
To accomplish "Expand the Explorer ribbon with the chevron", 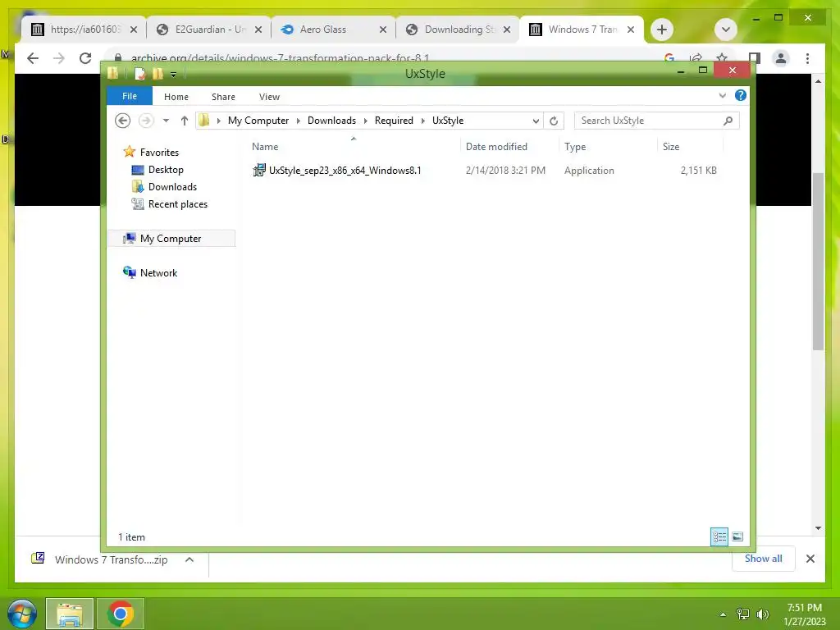I will (722, 96).
